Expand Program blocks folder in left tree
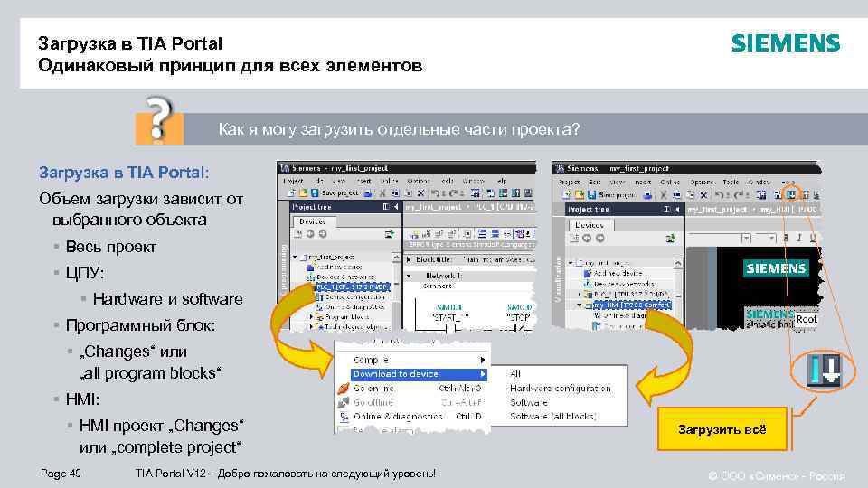Viewport: 868px width, 488px height. pos(311,317)
